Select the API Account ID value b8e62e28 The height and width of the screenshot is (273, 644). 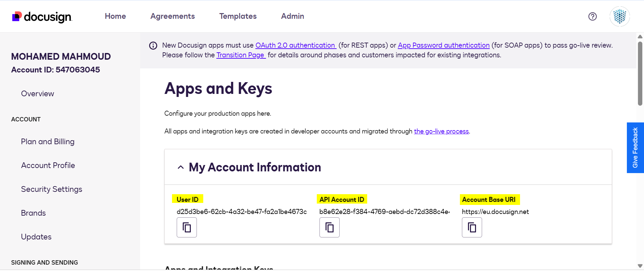(x=385, y=212)
